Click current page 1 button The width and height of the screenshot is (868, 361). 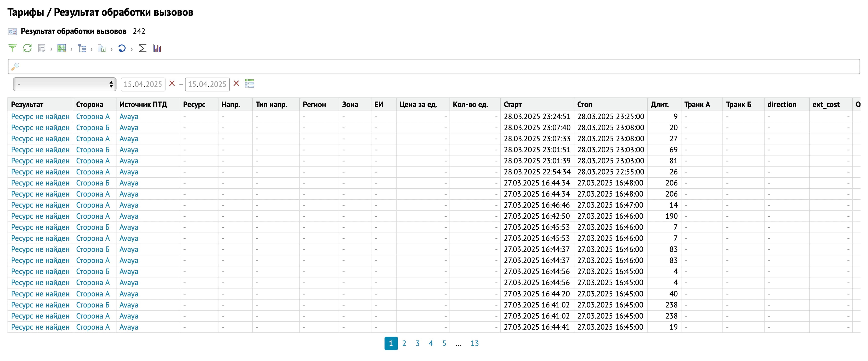391,343
